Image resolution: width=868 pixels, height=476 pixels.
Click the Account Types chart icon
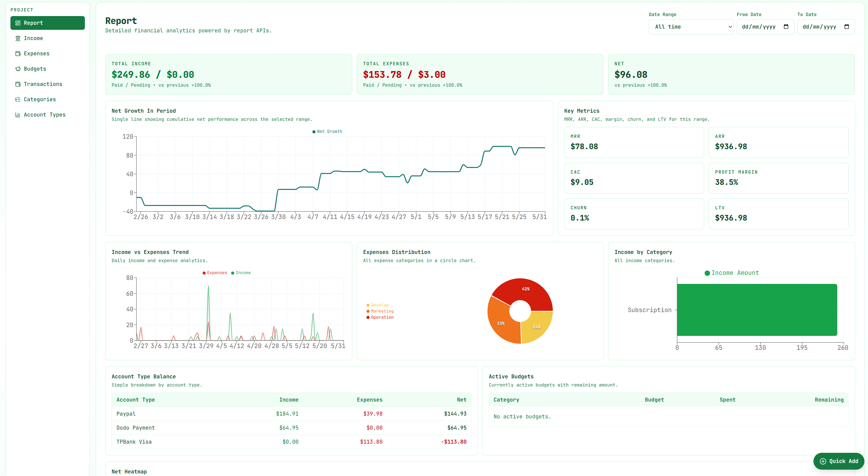(x=18, y=115)
